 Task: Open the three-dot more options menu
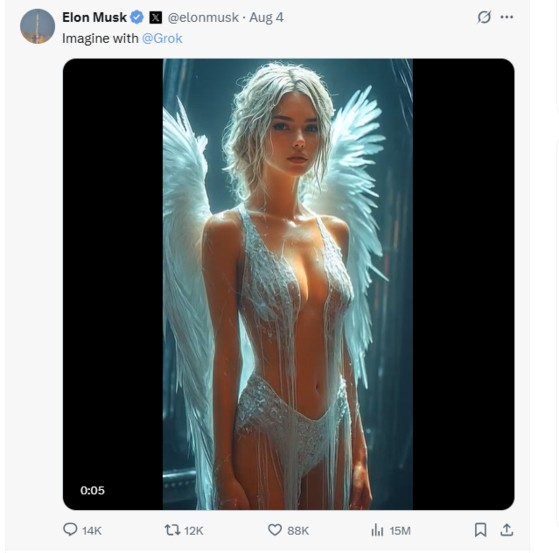(507, 17)
